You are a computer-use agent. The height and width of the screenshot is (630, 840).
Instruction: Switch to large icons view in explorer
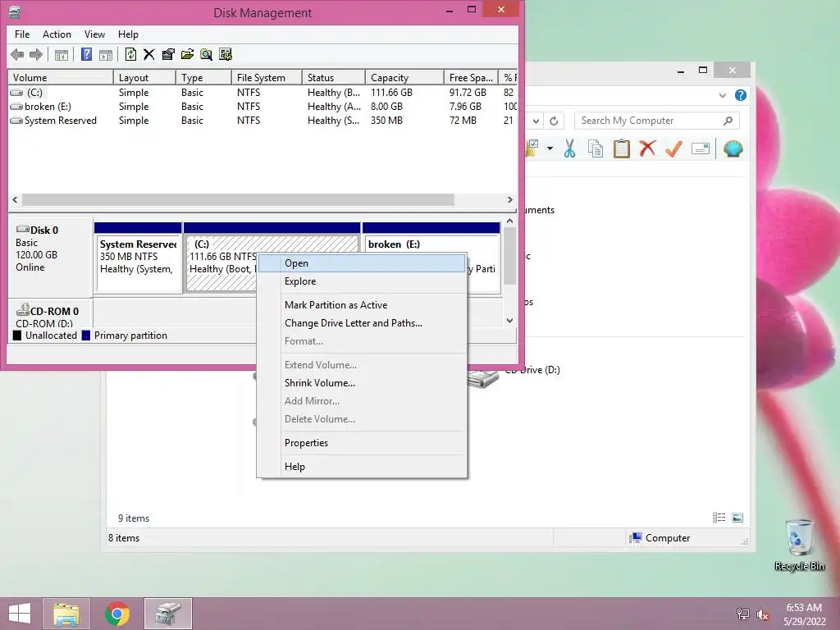pyautogui.click(x=737, y=518)
